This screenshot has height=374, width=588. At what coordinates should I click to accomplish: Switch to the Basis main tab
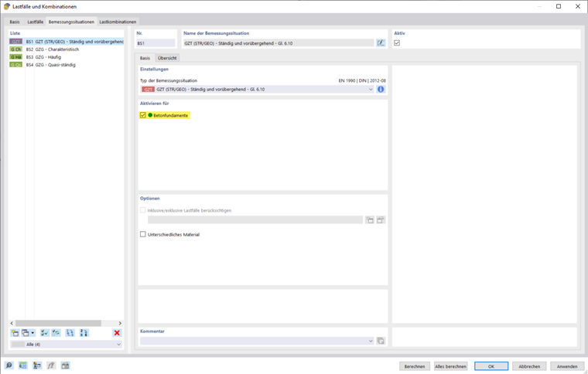(15, 22)
